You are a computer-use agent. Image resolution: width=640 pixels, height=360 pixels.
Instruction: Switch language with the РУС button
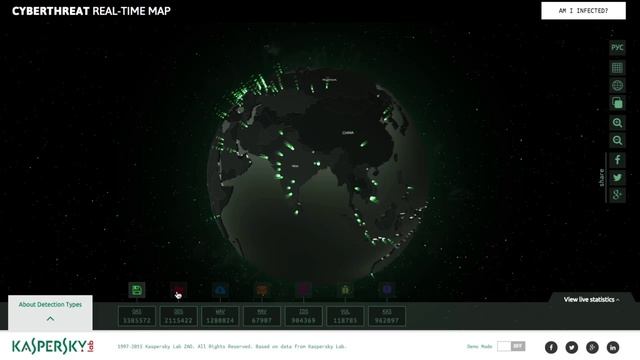617,47
